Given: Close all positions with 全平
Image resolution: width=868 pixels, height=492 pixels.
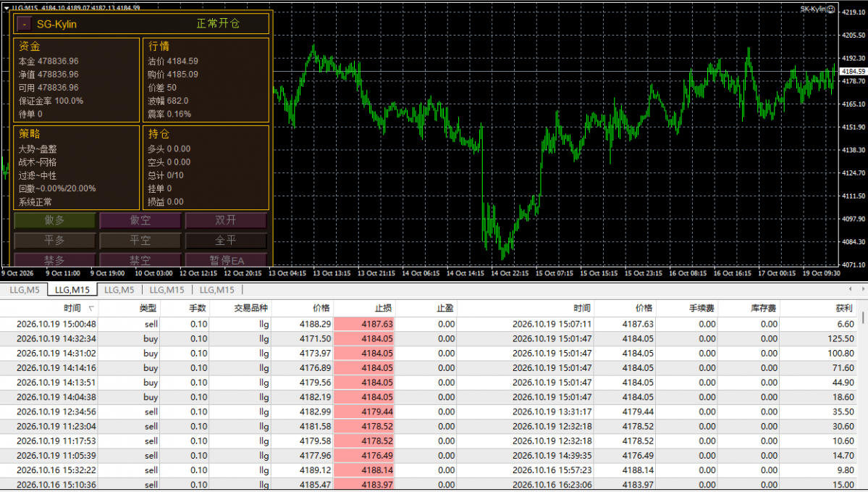Looking at the screenshot, I should pos(226,241).
